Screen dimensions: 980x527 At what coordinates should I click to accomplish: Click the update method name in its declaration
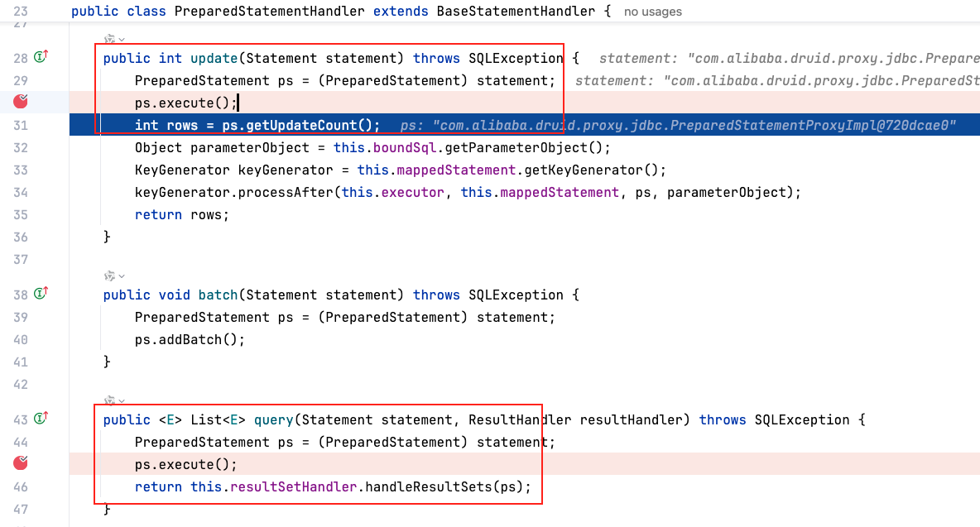click(214, 58)
